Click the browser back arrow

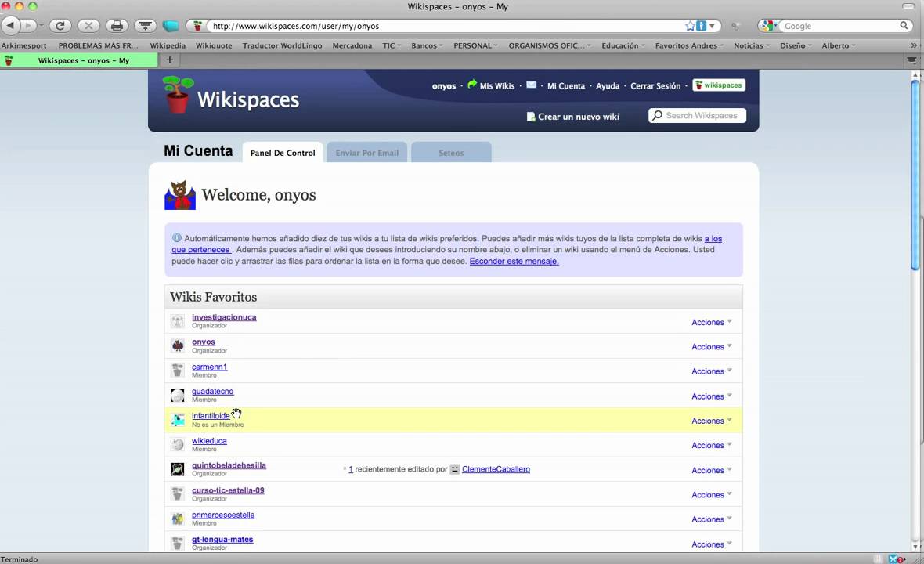point(10,26)
